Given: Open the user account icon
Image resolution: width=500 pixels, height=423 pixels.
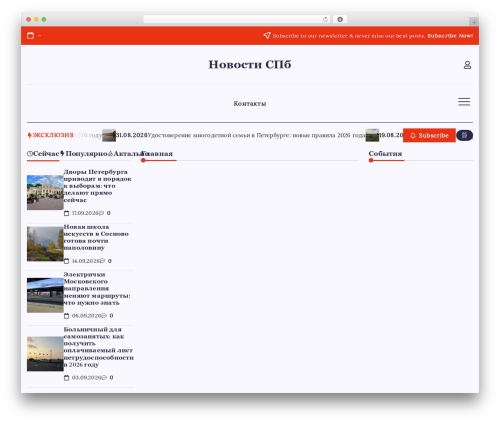Looking at the screenshot, I should coord(467,65).
